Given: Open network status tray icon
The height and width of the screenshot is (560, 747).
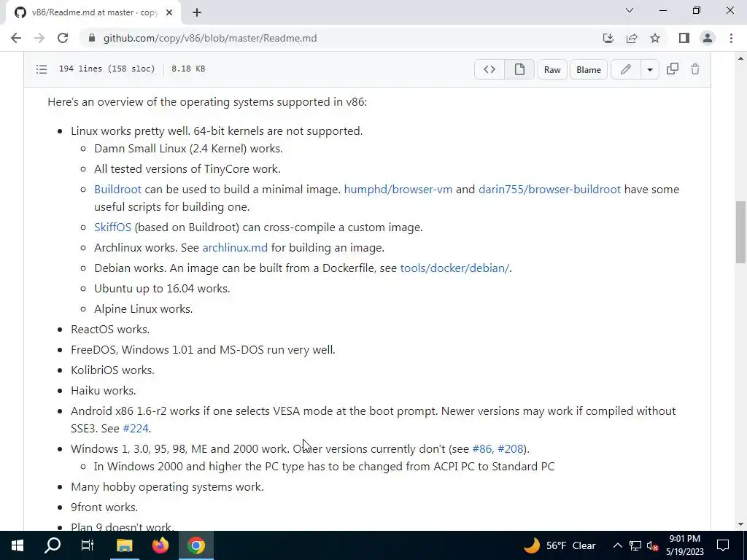Looking at the screenshot, I should point(635,545).
